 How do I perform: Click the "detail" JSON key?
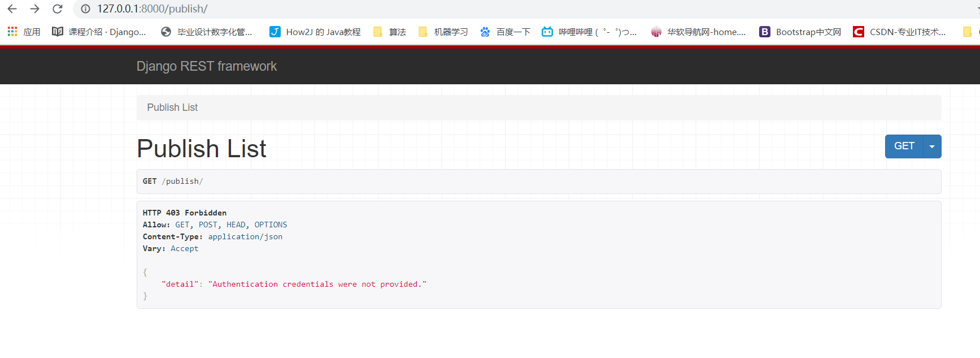coord(180,284)
